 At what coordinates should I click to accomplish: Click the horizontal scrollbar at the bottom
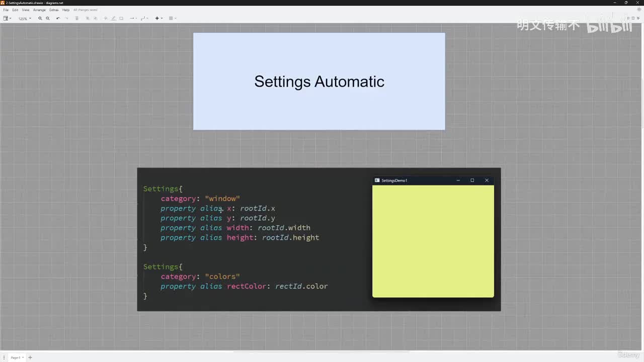pyautogui.click(x=322, y=352)
